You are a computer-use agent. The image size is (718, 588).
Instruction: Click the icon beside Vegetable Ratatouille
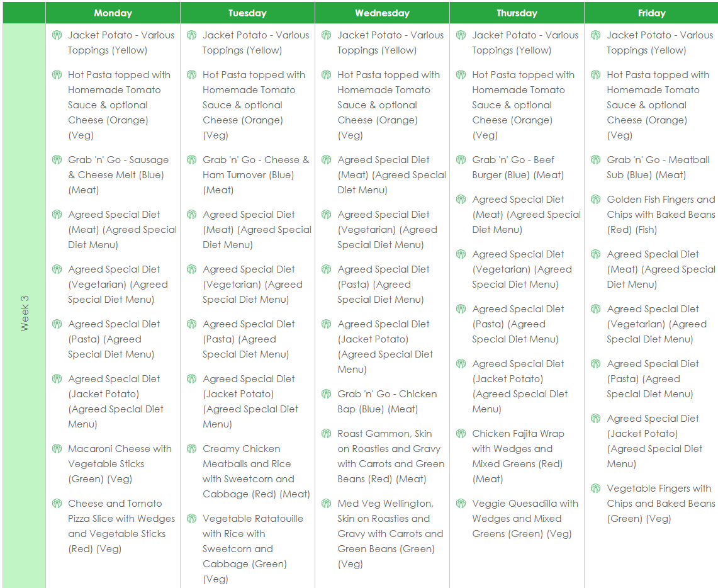191,519
